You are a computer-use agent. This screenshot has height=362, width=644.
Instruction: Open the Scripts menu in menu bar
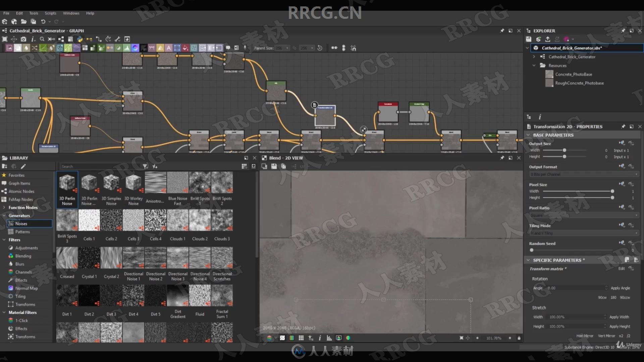click(x=50, y=13)
